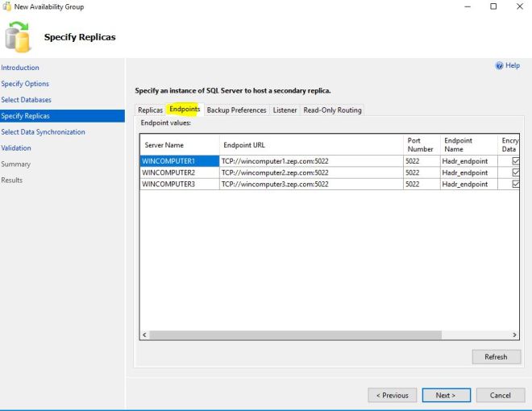Screen dimensions: 532x411
Task: Go to Select Data Synchronization step
Action: (x=43, y=132)
